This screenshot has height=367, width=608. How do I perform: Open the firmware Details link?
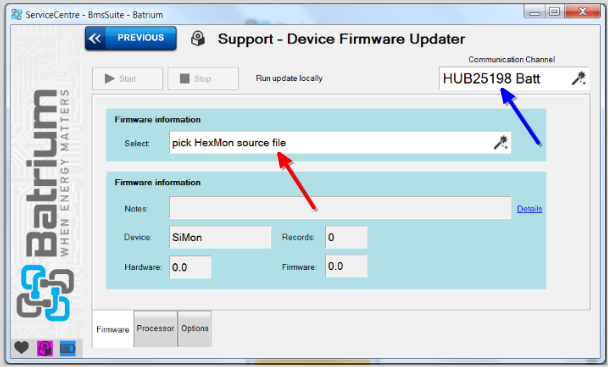pos(529,209)
